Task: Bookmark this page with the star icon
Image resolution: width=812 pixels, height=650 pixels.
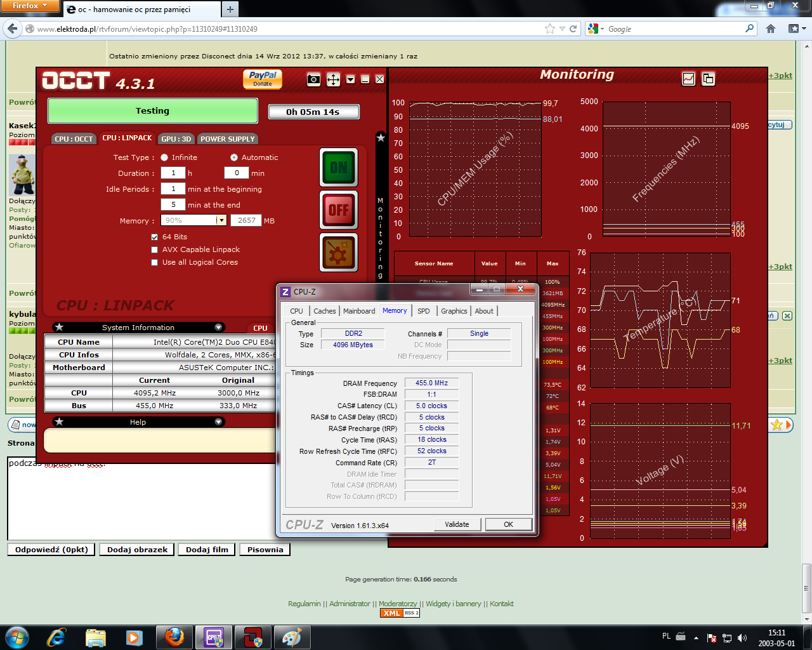Action: pyautogui.click(x=550, y=29)
